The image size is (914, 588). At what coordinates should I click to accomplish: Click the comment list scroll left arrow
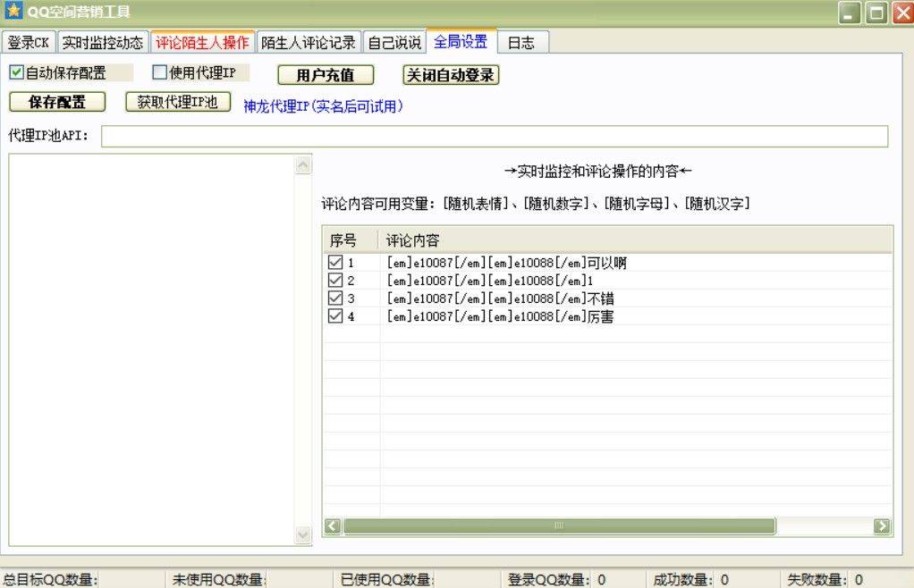tap(333, 525)
